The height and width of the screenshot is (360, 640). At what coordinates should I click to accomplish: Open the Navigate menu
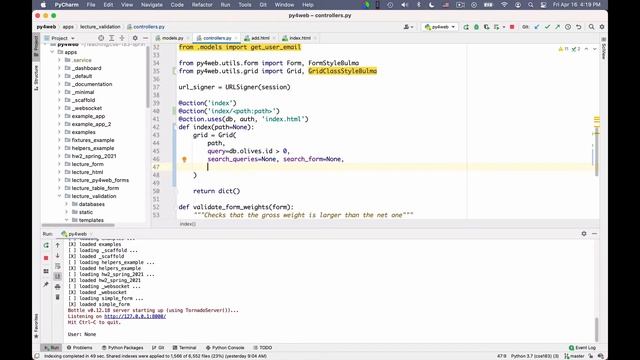(151, 5)
